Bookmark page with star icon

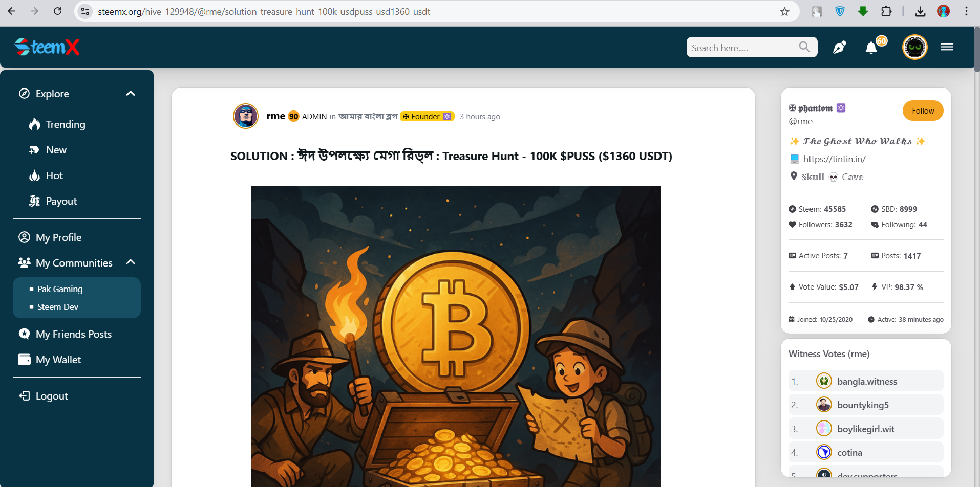784,11
